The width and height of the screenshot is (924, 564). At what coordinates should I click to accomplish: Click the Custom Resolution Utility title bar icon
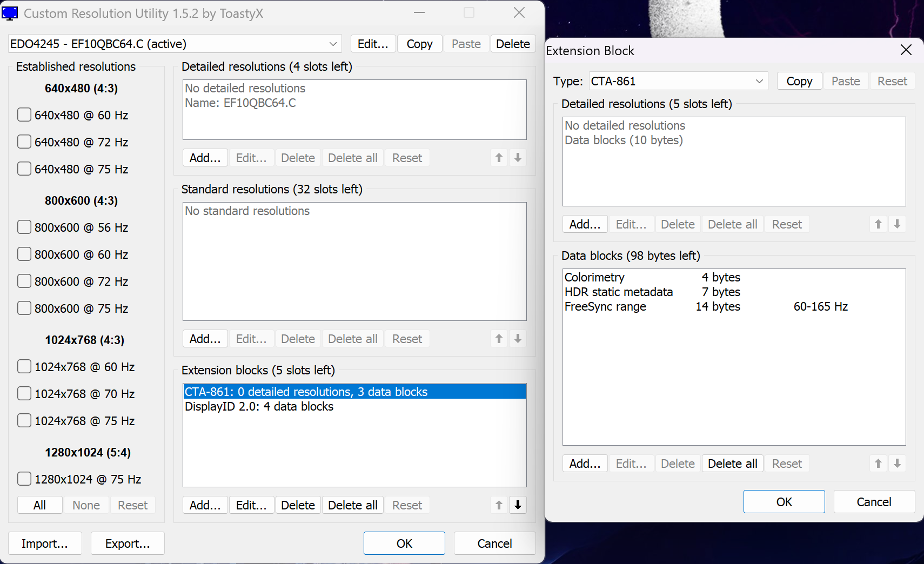point(10,13)
